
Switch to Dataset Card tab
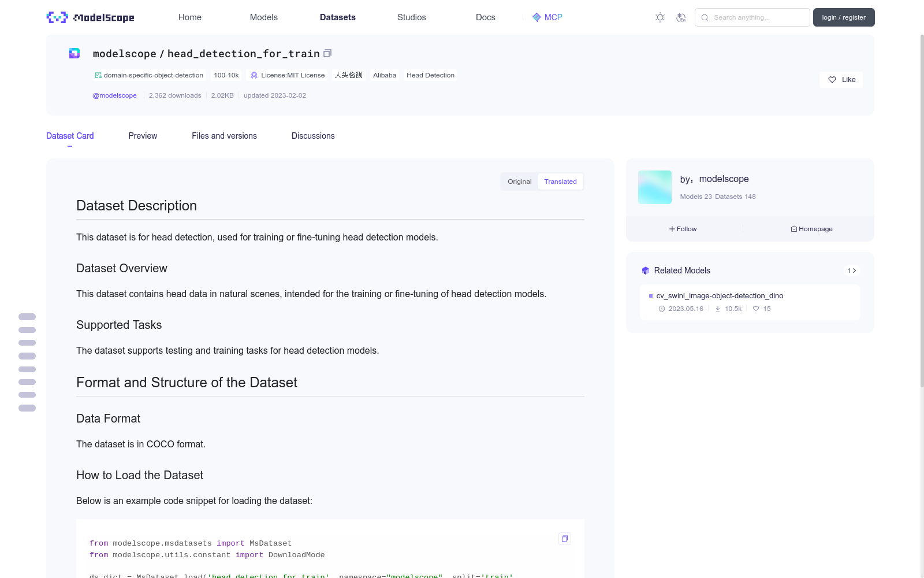(70, 136)
